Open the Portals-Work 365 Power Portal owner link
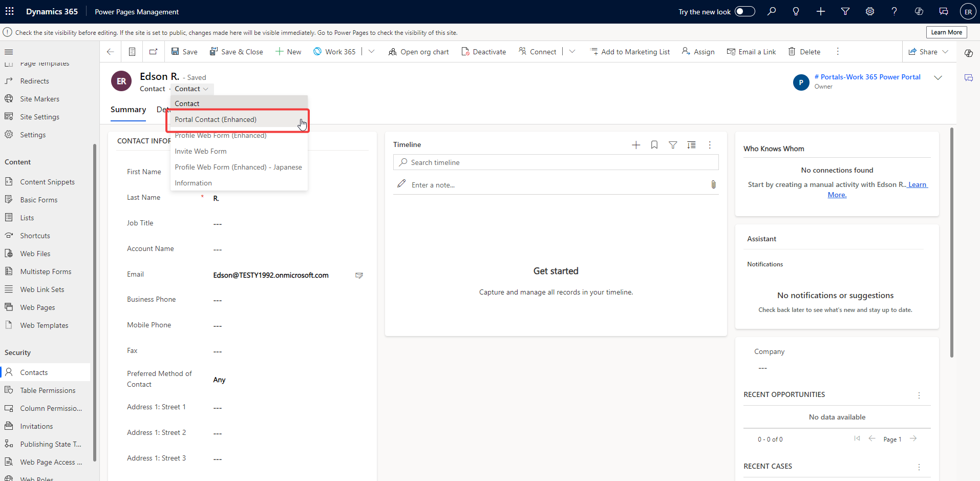Image resolution: width=980 pixels, height=481 pixels. (x=867, y=77)
